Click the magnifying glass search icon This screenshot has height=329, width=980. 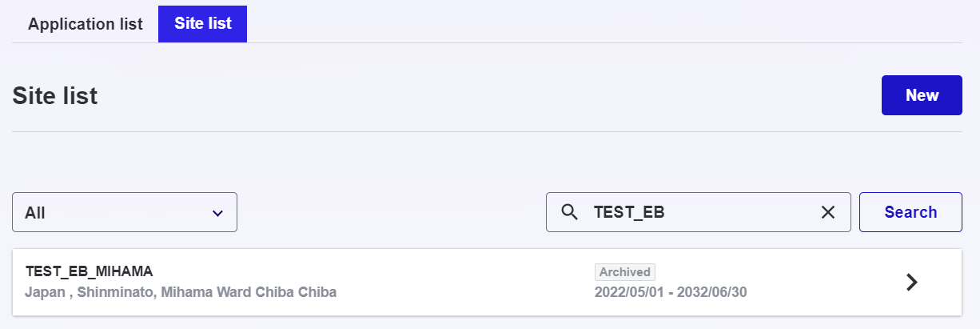[x=570, y=212]
